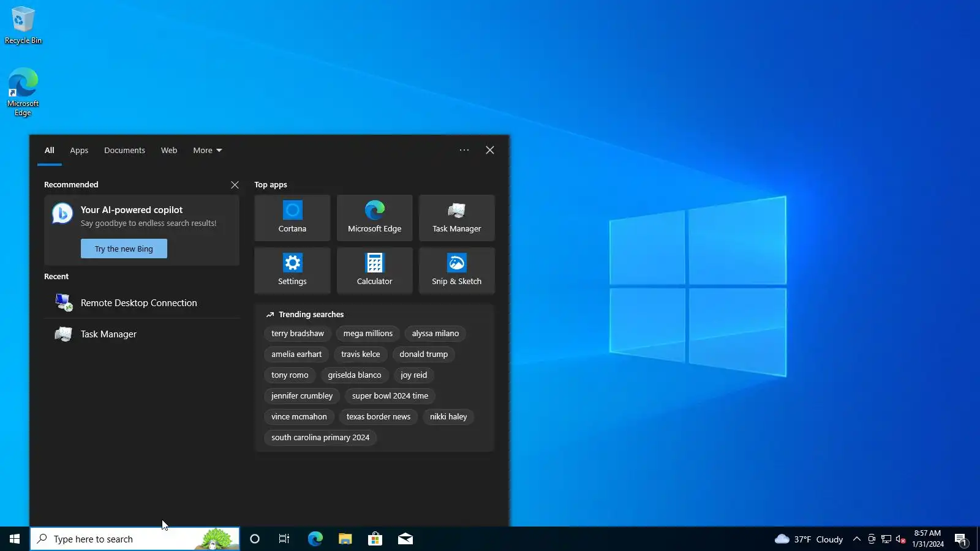Search trending topic vince mcmahon

[299, 417]
